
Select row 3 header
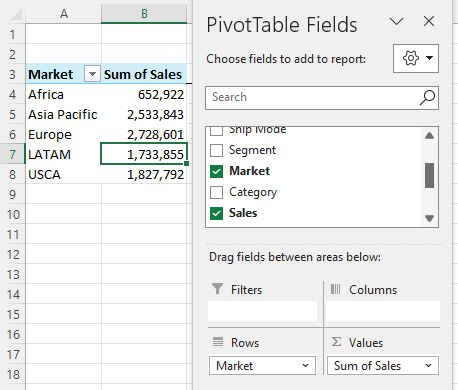(12, 74)
